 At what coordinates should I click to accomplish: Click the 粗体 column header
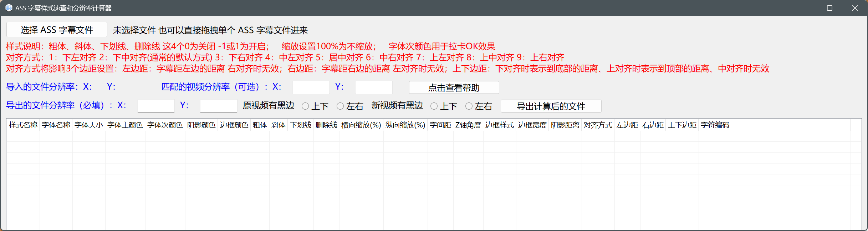(260, 125)
